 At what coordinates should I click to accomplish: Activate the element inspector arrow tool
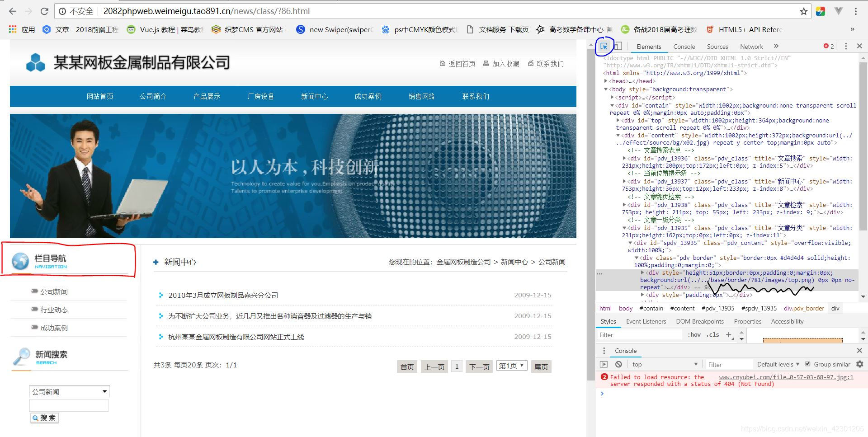click(604, 46)
